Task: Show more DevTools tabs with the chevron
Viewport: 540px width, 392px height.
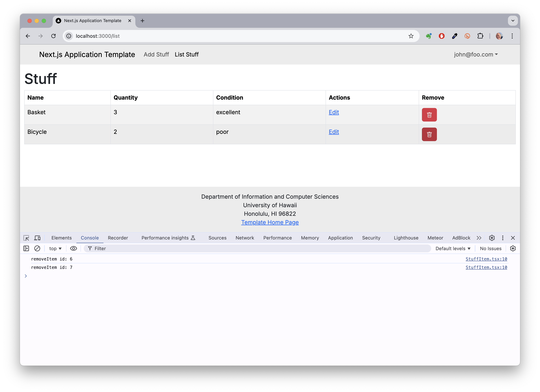Action: (x=479, y=238)
